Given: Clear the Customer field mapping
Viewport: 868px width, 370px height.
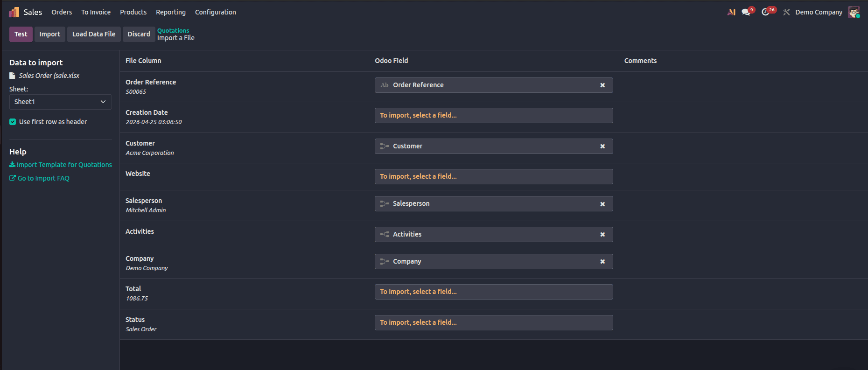Looking at the screenshot, I should point(602,147).
